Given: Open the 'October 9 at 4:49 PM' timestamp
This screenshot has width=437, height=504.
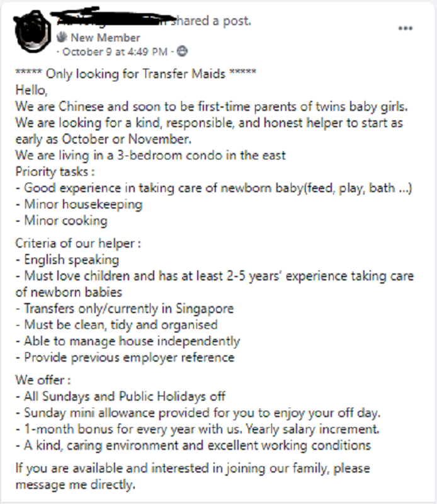Looking at the screenshot, I should (115, 52).
